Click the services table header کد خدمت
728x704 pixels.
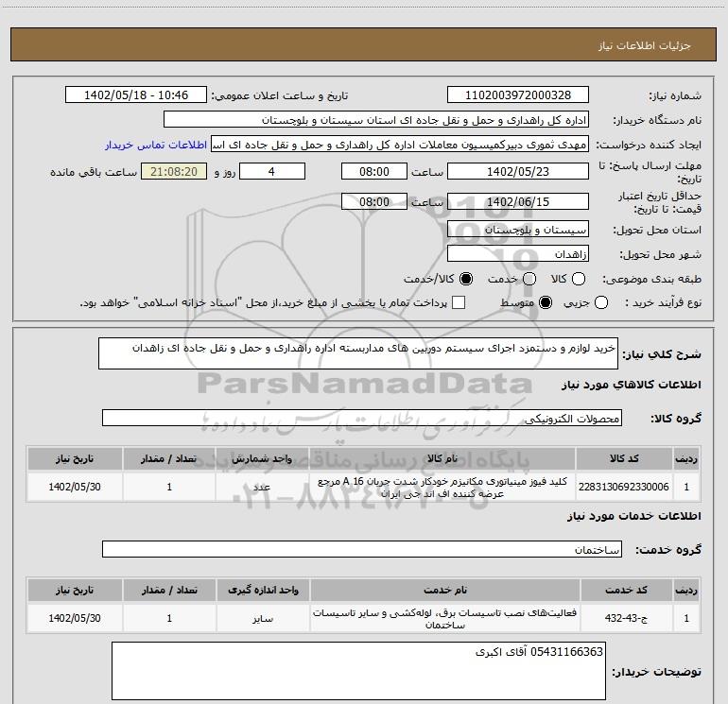coord(626,590)
